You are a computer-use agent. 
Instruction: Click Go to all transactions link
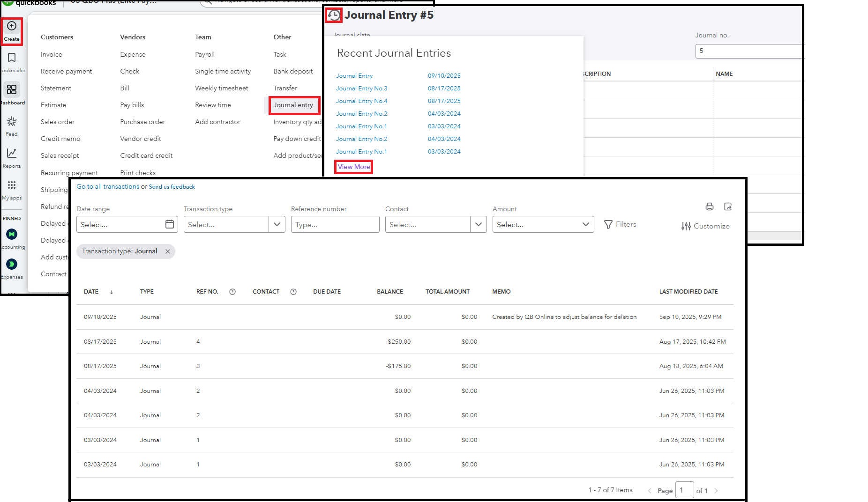click(x=108, y=186)
